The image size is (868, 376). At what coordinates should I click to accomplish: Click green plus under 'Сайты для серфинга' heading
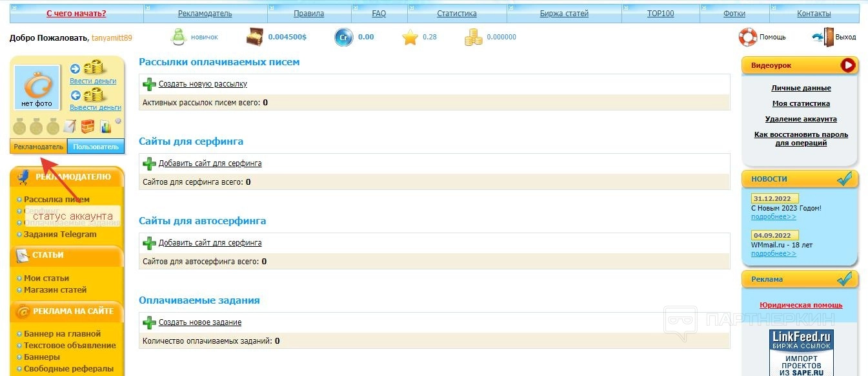(150, 163)
